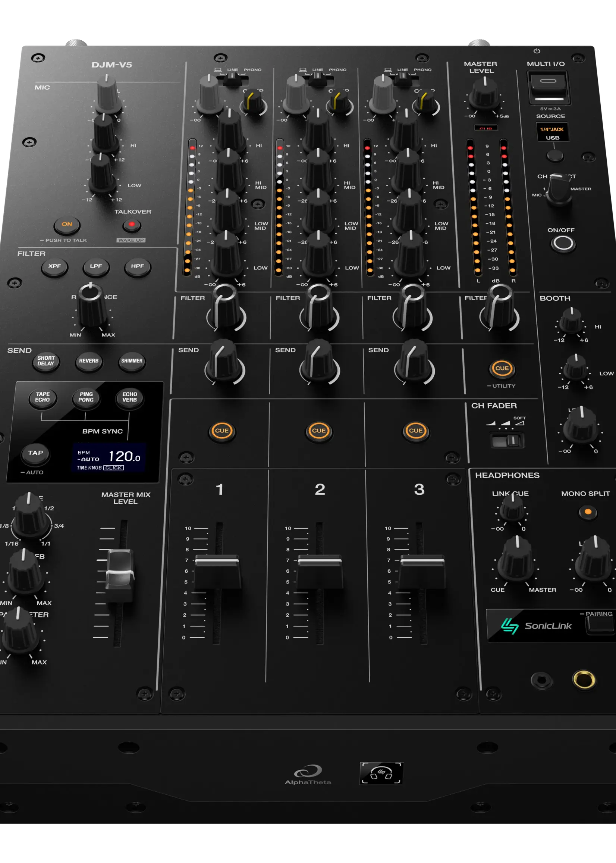This screenshot has width=616, height=863.
Task: Tap the red TALKOVER button
Action: point(132,224)
